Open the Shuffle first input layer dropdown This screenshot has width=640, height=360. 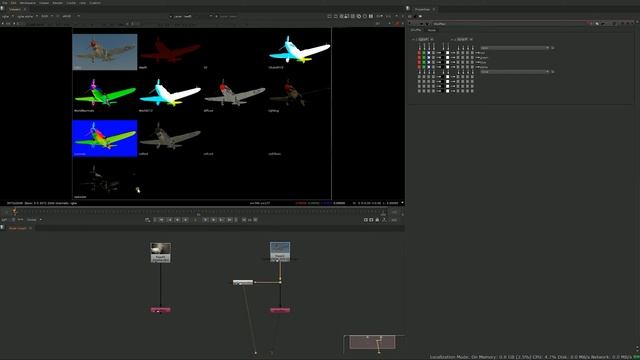(x=424, y=40)
